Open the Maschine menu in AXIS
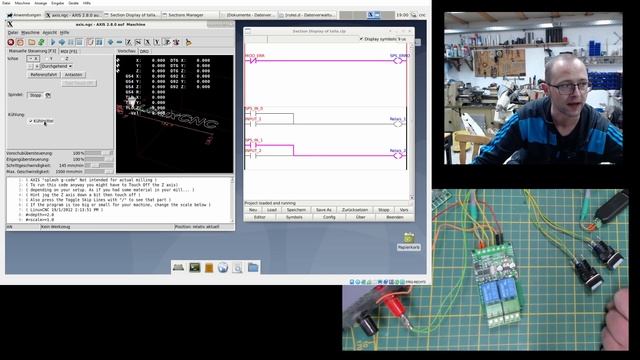The image size is (640, 360). 30,32
